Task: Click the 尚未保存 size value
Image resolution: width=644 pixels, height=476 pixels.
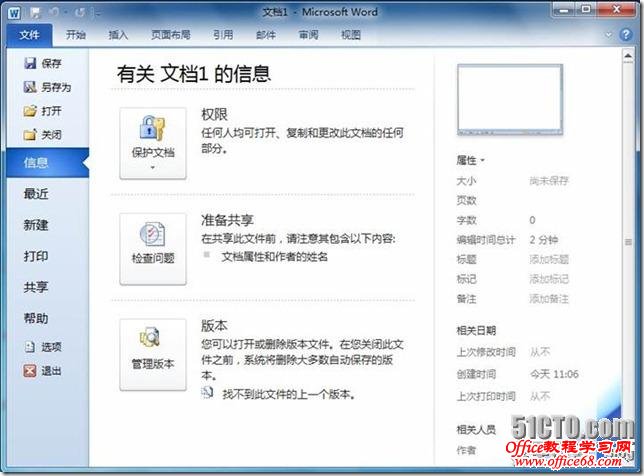Action: coord(549,180)
